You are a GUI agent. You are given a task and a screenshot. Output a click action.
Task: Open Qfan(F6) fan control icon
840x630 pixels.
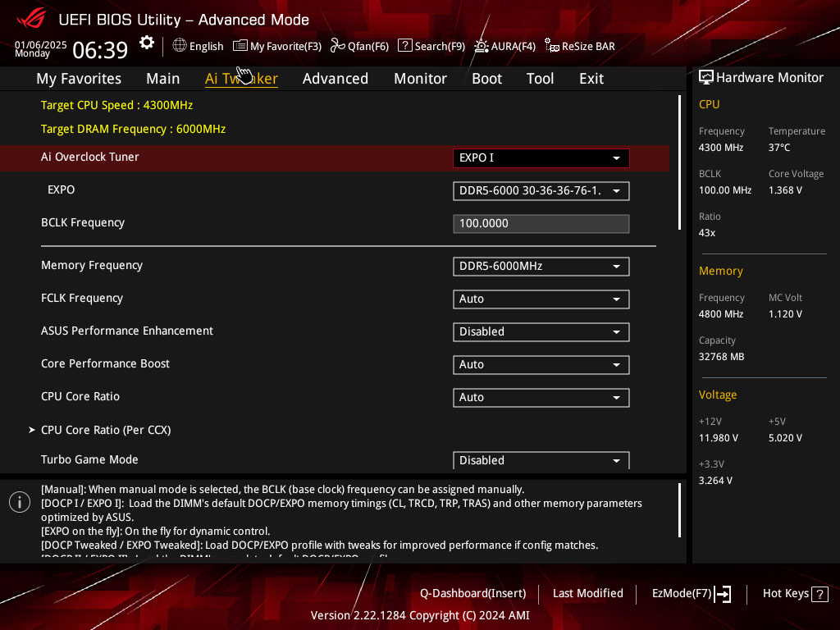(x=337, y=46)
